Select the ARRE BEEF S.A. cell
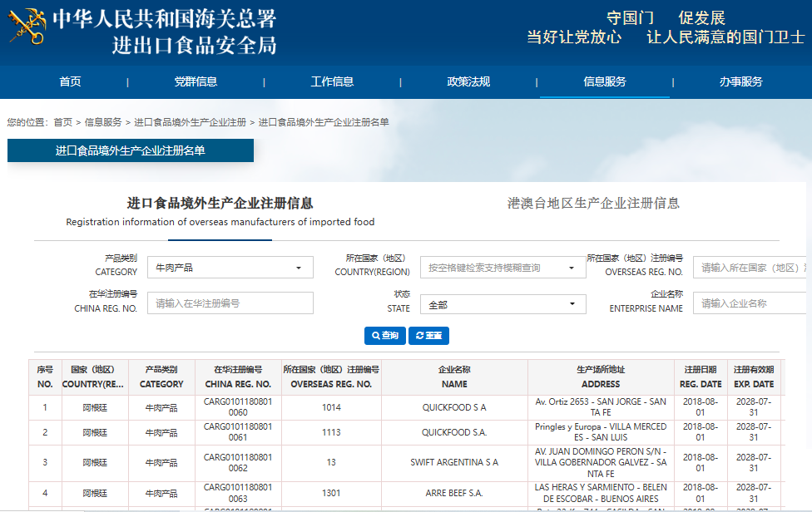 coord(454,494)
